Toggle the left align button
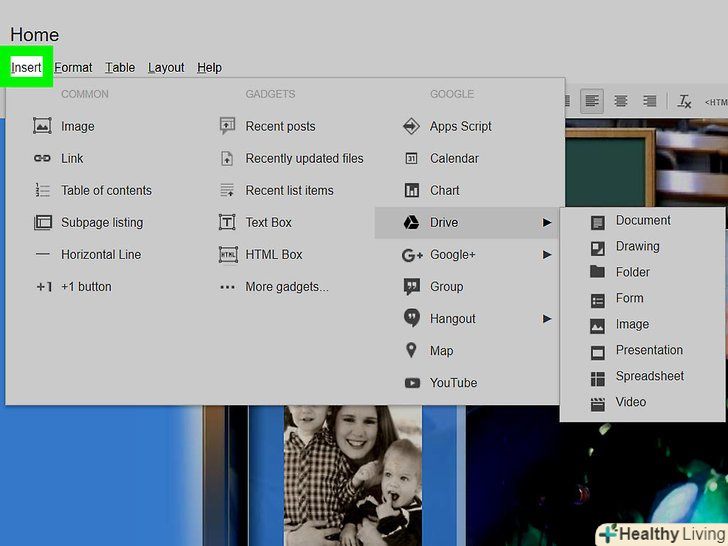 [x=592, y=101]
